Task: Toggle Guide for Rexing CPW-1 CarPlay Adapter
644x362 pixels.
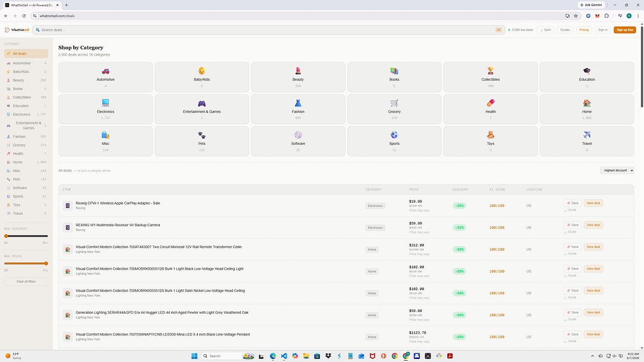Action: [570, 210]
